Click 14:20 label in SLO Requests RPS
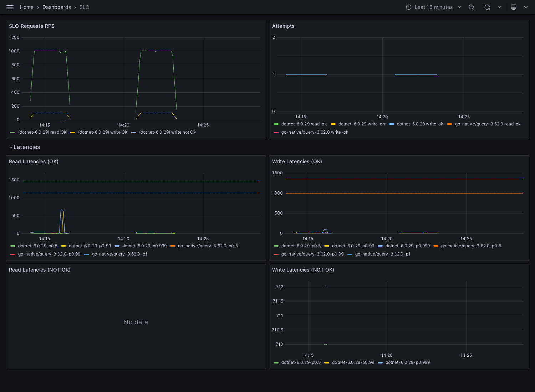535x392 pixels. click(124, 125)
